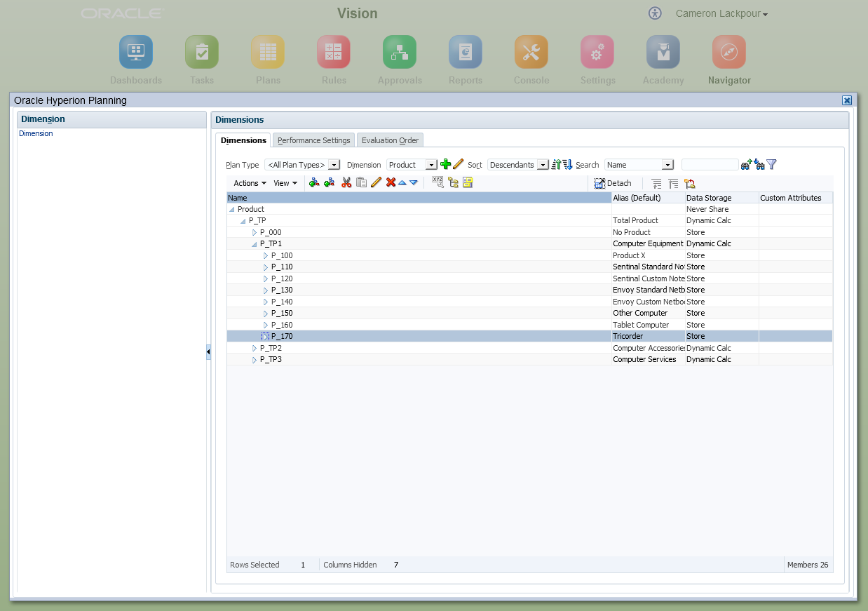The image size is (868, 611).
Task: Open the Plans icon
Action: 268,52
